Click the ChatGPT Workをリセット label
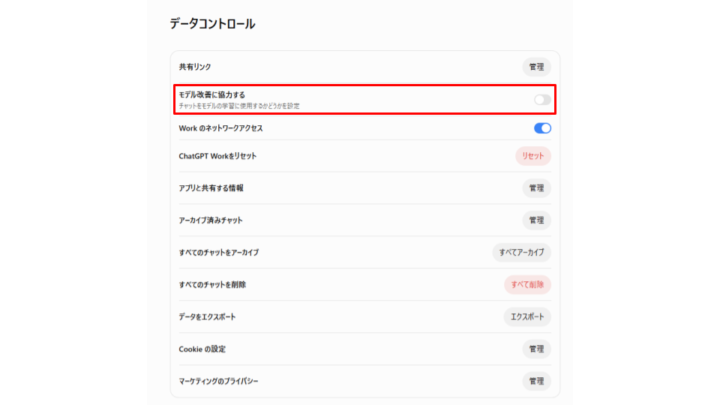The image size is (720, 405). [x=217, y=156]
